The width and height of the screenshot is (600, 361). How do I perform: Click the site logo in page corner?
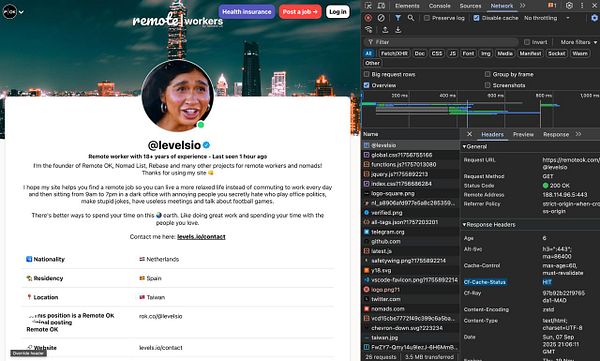click(10, 12)
